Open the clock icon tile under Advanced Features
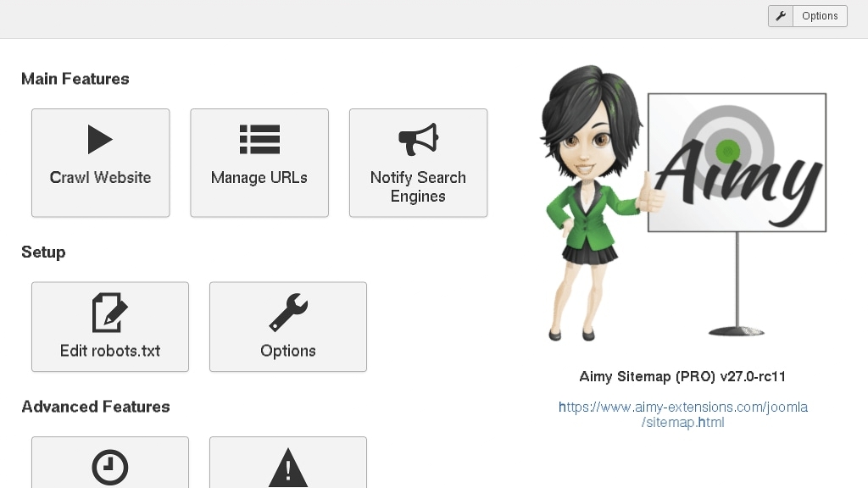Screen dimensions: 868x488 pos(110,467)
